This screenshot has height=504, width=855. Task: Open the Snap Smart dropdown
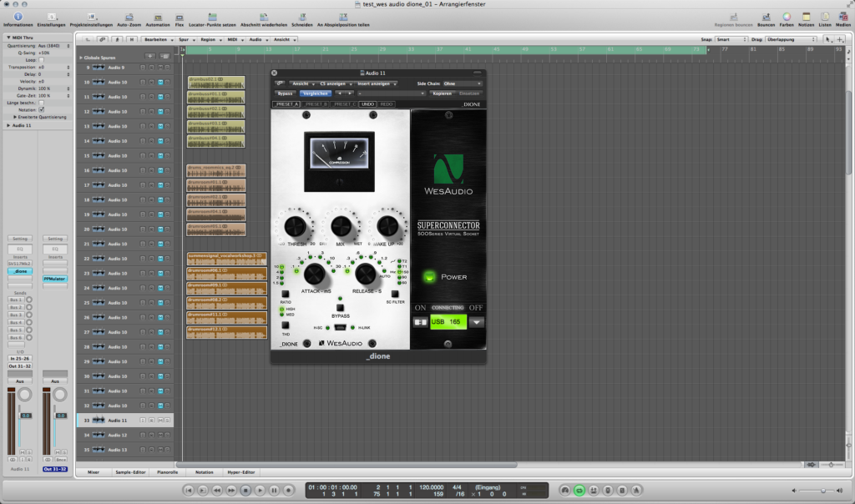click(x=731, y=39)
